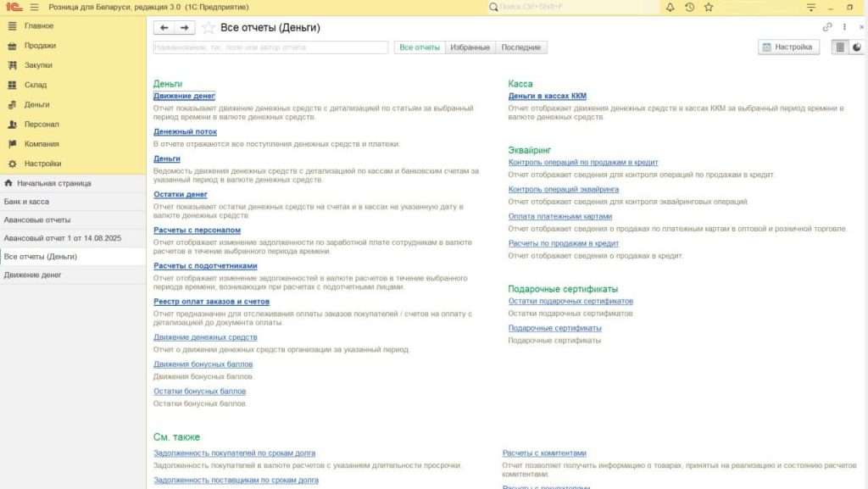Open the Склад section in sidebar

[36, 85]
